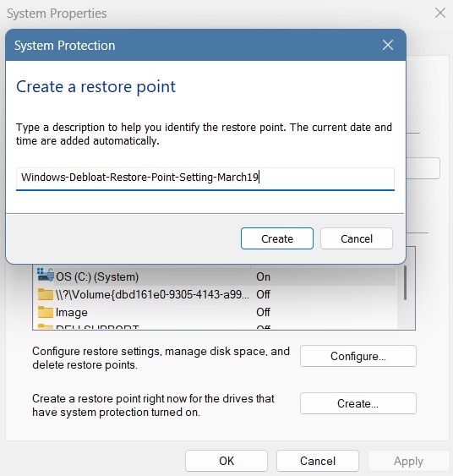Click the folder icon beside \\?\Volume entry

click(x=45, y=294)
